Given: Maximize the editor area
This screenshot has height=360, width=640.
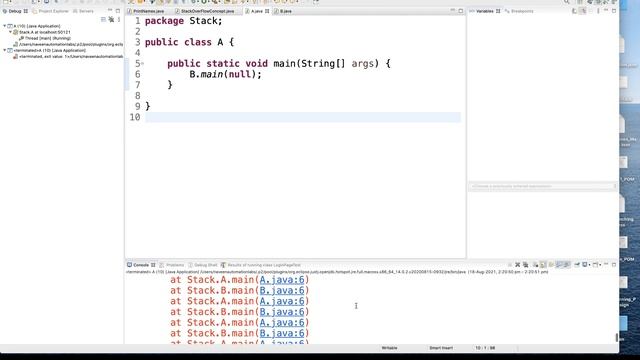Looking at the screenshot, I should pyautogui.click(x=461, y=11).
